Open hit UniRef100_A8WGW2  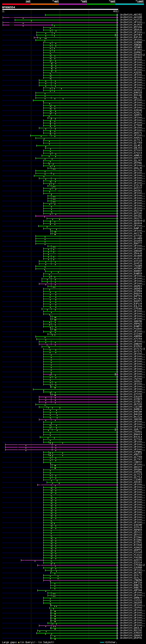131,45
